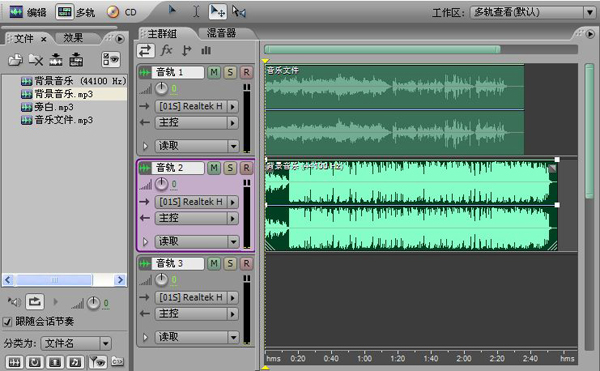Click the file list scroll left arrow
Viewport: 600px width, 371px height.
click(8, 280)
